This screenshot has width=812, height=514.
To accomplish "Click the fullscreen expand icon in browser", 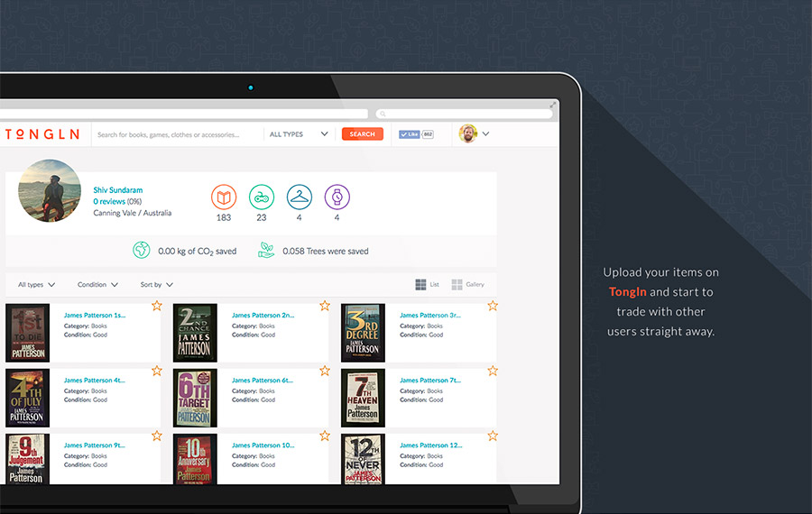I will coord(552,105).
